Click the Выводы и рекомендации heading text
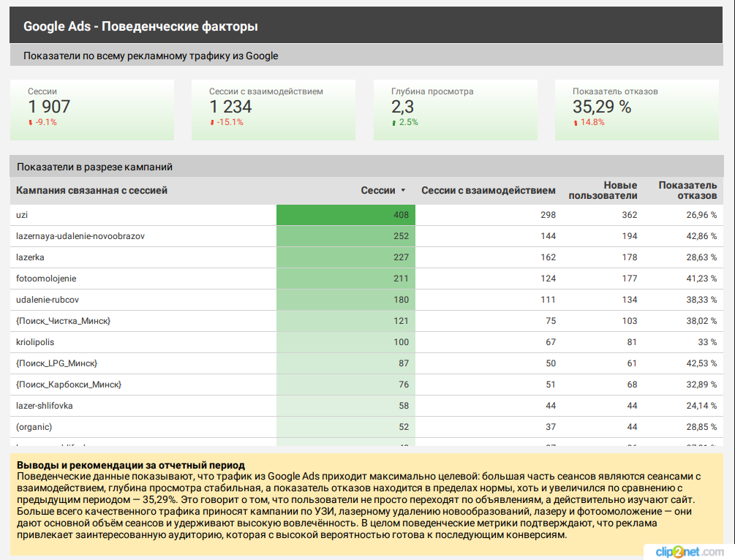This screenshot has height=560, width=735. coord(131,465)
